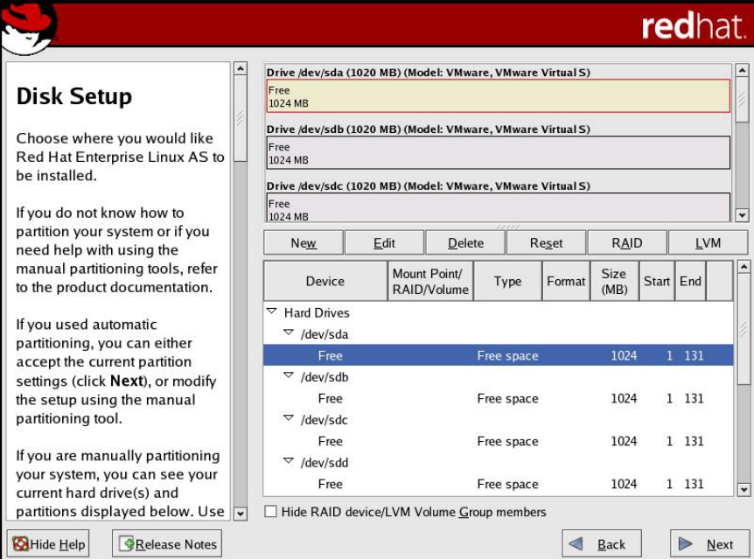
Task: Select the Free row under /dev/sdd
Action: click(x=498, y=484)
